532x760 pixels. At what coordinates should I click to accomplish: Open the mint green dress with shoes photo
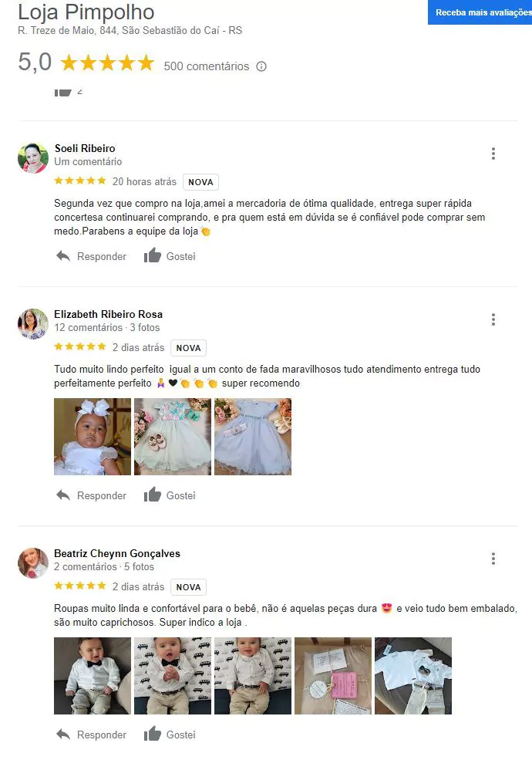click(173, 437)
